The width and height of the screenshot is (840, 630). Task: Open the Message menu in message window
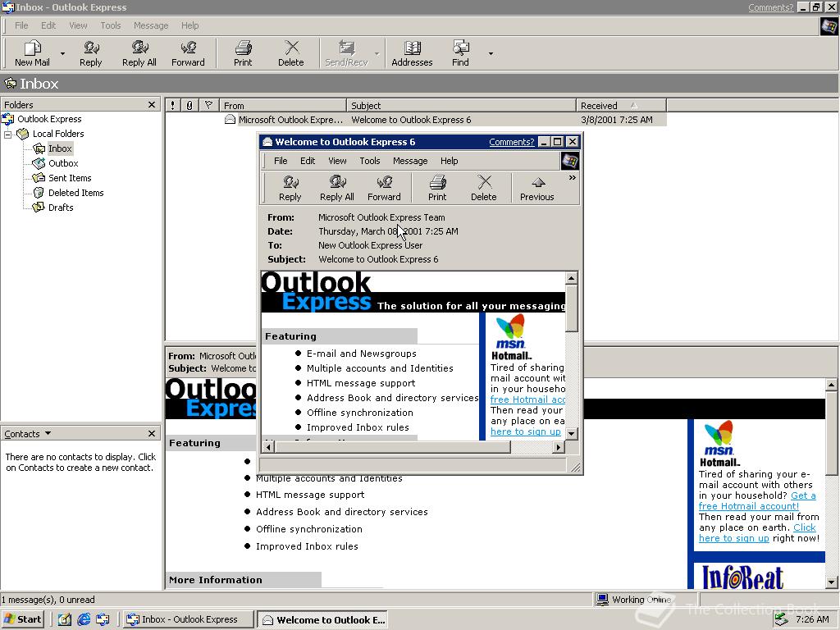click(410, 161)
